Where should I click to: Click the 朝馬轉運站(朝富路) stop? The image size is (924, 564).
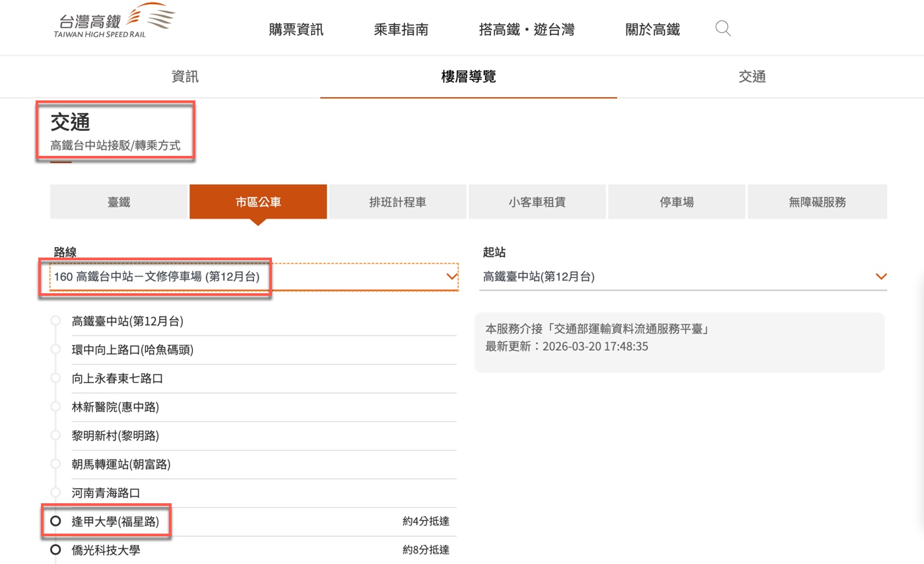pos(121,464)
